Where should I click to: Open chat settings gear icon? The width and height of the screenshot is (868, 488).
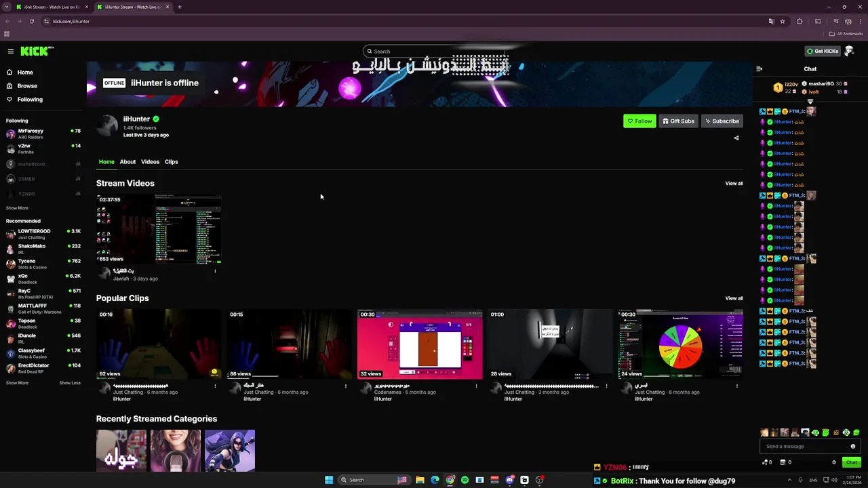tap(834, 462)
